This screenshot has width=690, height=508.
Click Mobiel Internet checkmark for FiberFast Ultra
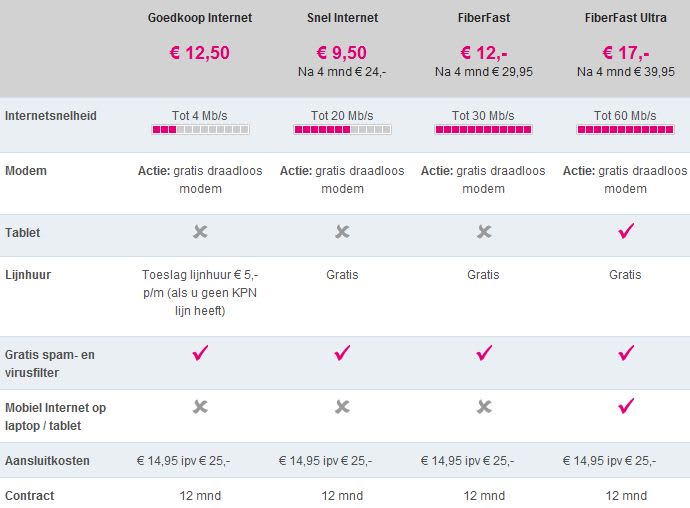click(627, 406)
